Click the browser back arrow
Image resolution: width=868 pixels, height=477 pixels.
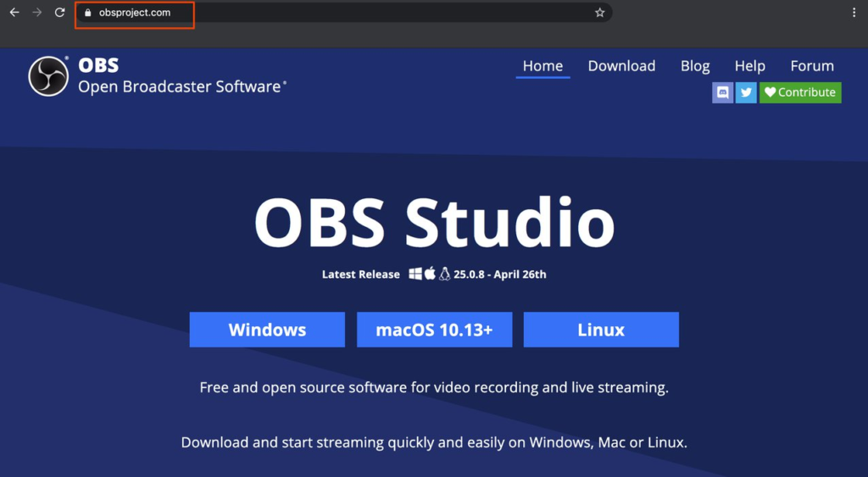coord(14,12)
